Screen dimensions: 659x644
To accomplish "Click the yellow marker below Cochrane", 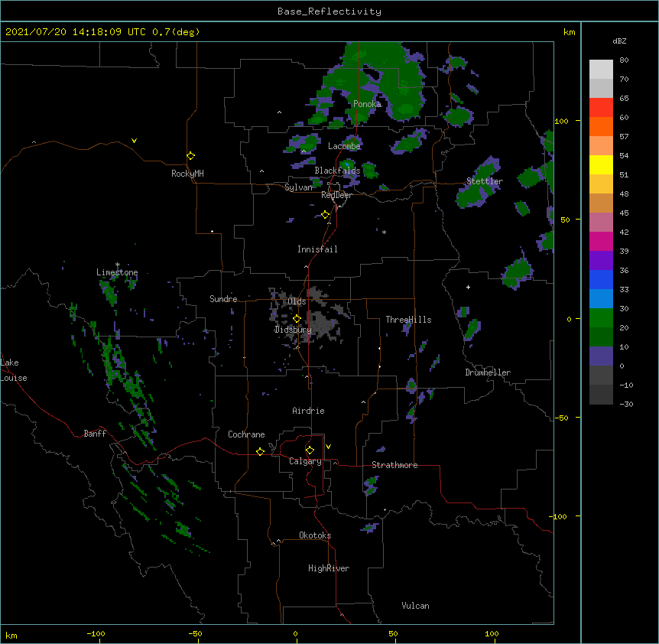I will (260, 451).
